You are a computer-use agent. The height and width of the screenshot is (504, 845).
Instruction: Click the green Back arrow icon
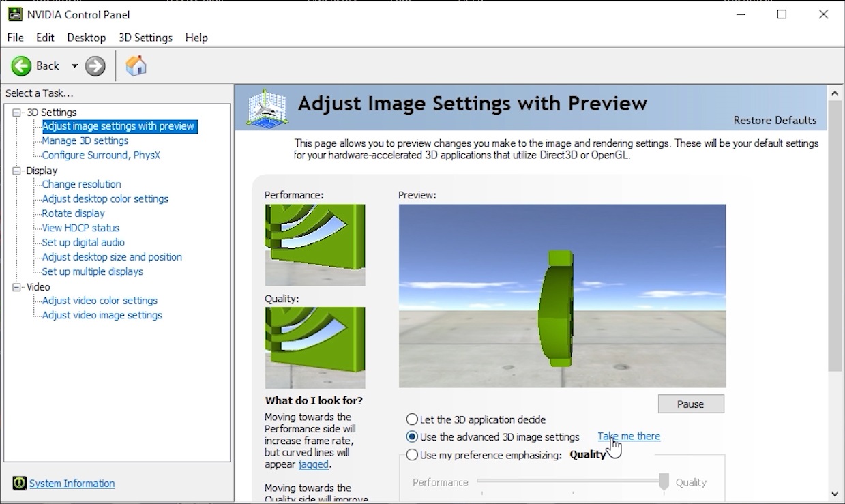point(21,65)
